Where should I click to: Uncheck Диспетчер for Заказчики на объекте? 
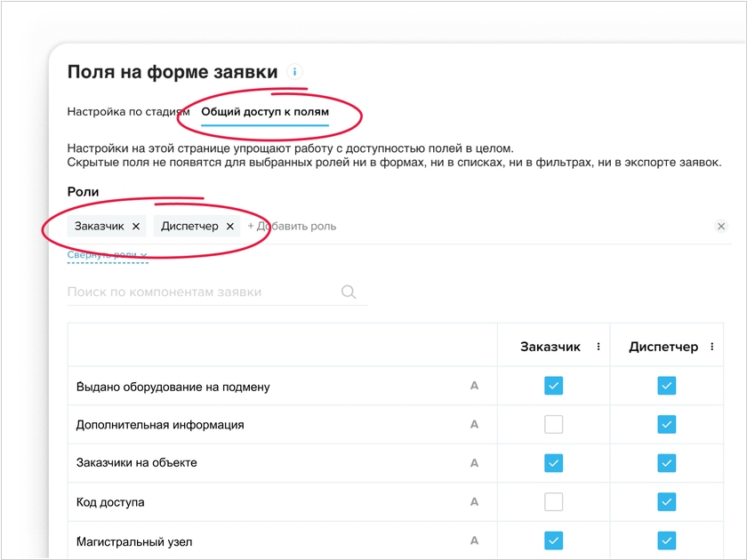coord(666,463)
